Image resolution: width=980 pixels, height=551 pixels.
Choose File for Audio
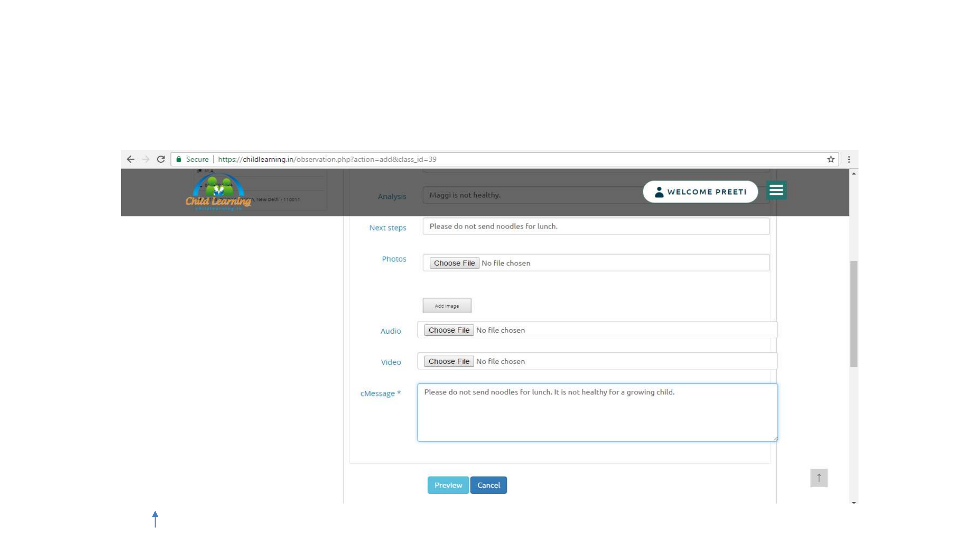(449, 330)
